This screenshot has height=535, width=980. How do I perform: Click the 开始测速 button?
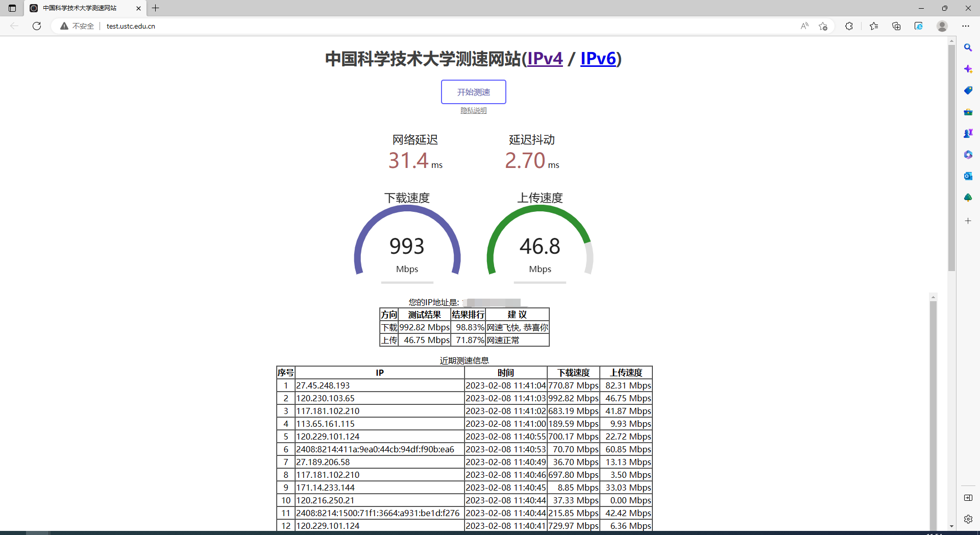click(x=473, y=92)
